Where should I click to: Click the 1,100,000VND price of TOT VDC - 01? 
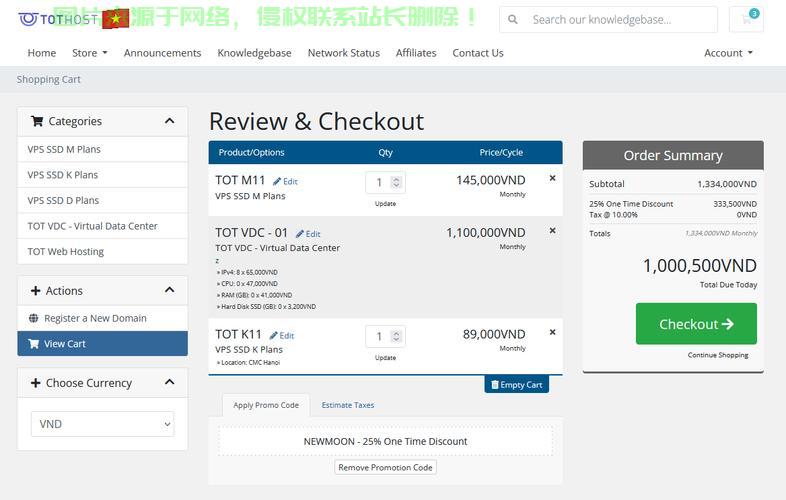click(486, 233)
